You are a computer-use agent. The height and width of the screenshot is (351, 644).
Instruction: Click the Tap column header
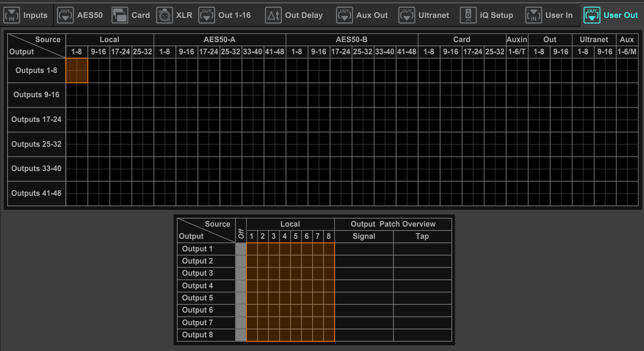click(422, 236)
